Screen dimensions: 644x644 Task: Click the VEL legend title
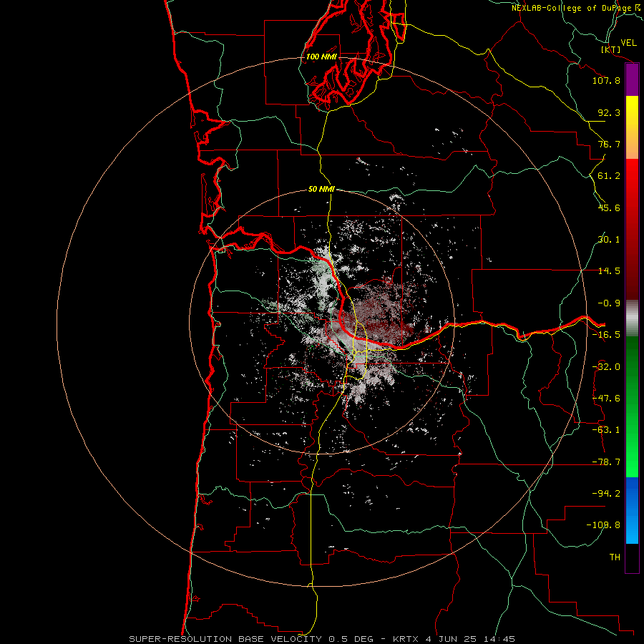[629, 43]
